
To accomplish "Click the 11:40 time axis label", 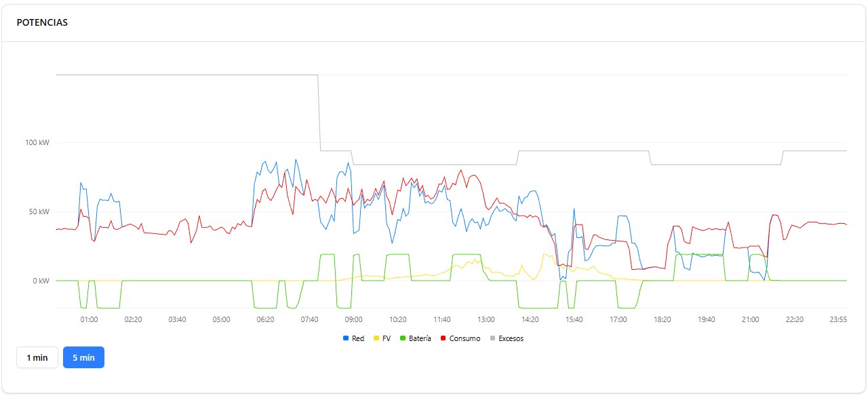I will coord(441,319).
